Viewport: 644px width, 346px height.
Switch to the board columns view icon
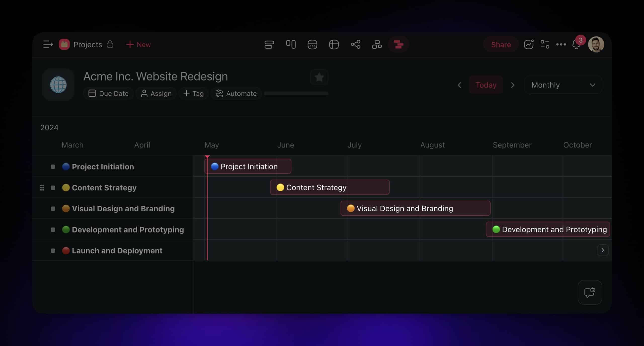click(x=291, y=45)
